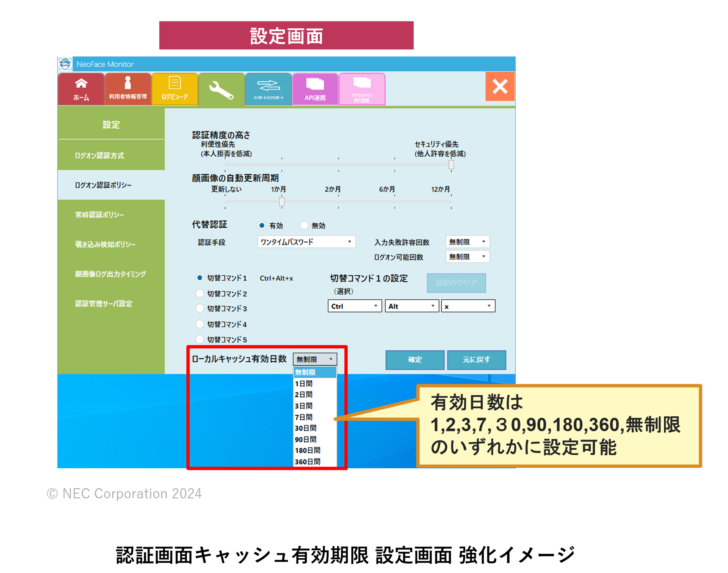This screenshot has height=573, width=728.
Task: Expand the ワンタイムパスワード authentication method dropdown
Action: [x=306, y=242]
